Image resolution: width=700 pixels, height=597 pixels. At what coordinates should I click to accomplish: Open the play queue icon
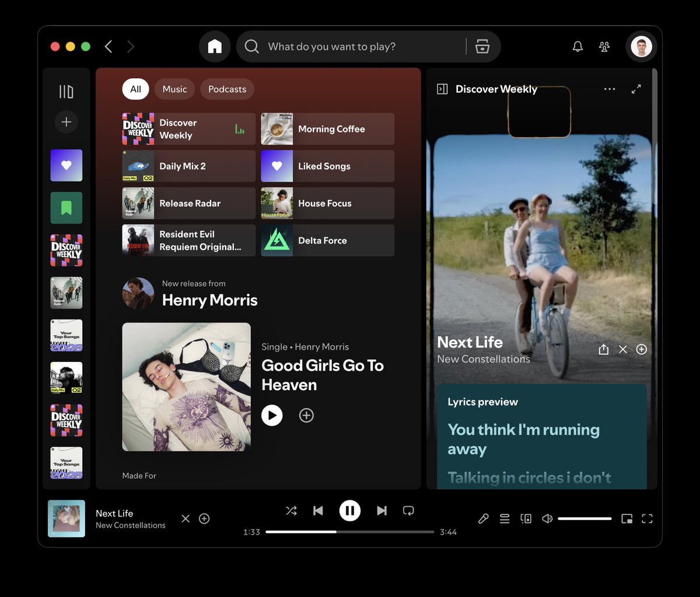point(505,518)
